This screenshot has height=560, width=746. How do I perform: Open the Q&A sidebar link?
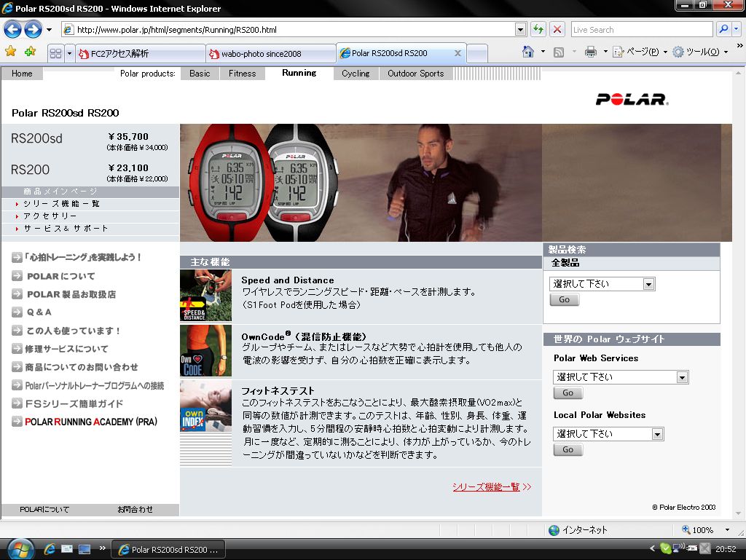click(x=31, y=312)
